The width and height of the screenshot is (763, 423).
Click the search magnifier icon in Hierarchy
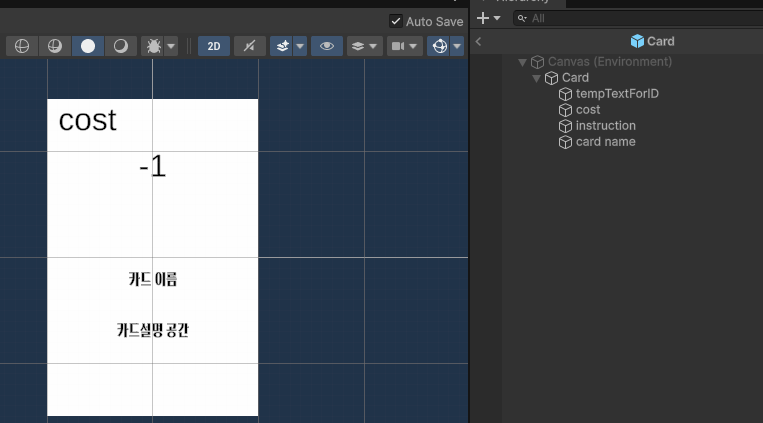coord(522,18)
